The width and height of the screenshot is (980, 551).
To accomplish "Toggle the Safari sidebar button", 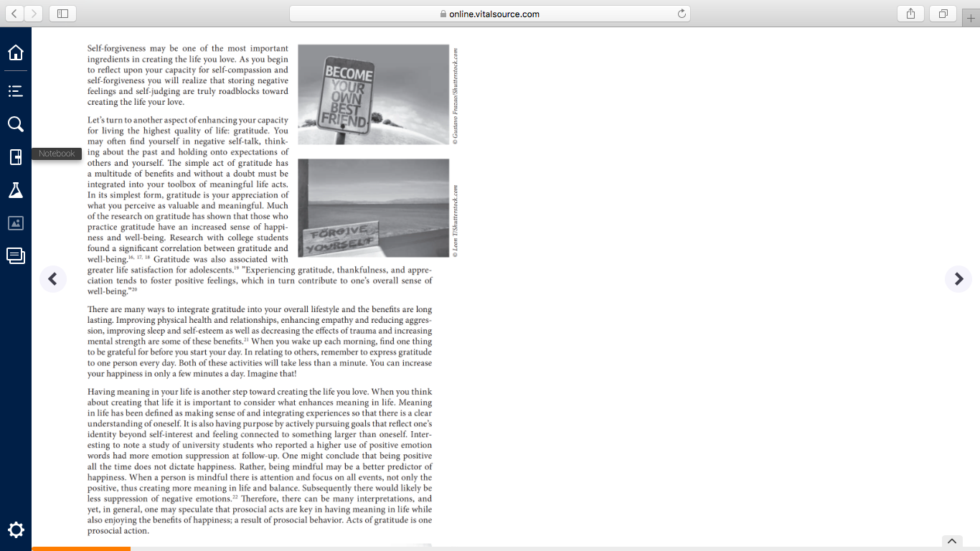I will pos(62,14).
